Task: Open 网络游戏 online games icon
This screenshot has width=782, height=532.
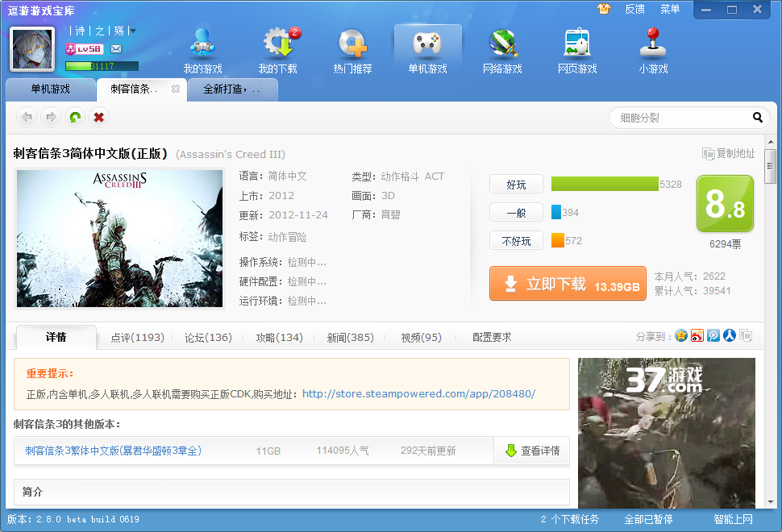Action: [502, 52]
